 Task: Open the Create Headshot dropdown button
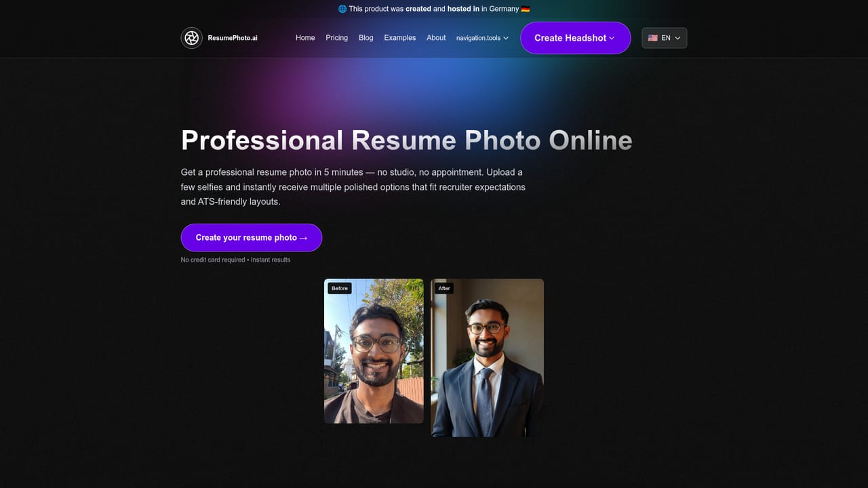[x=575, y=38]
